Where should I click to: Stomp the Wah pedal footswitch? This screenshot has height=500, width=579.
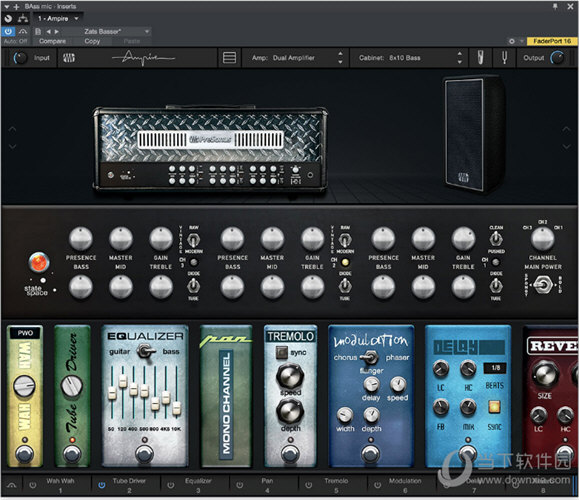coord(24,453)
